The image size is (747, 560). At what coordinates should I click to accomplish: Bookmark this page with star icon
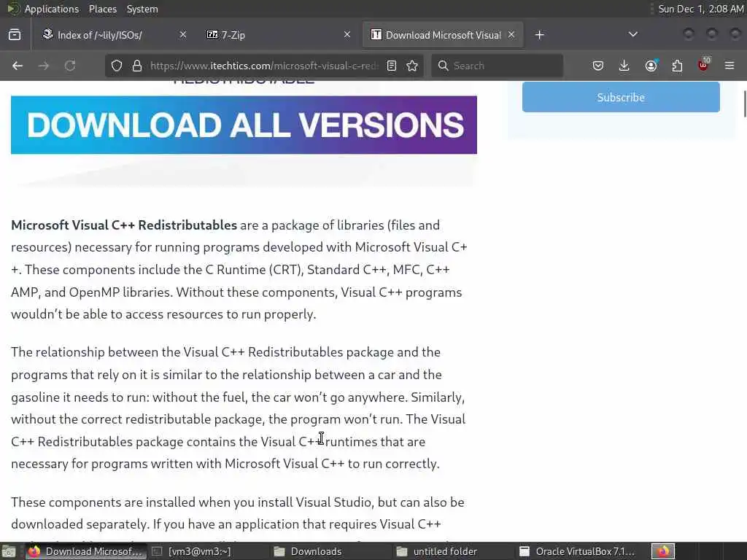click(x=413, y=66)
